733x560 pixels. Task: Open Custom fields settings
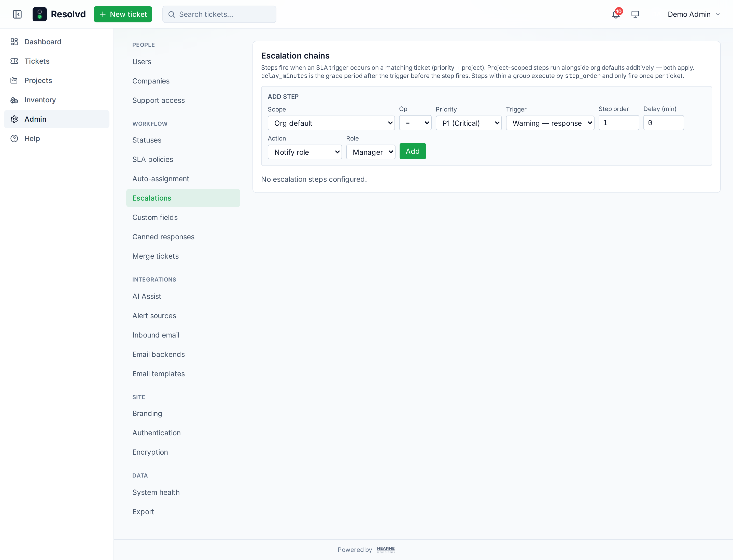coord(183,217)
